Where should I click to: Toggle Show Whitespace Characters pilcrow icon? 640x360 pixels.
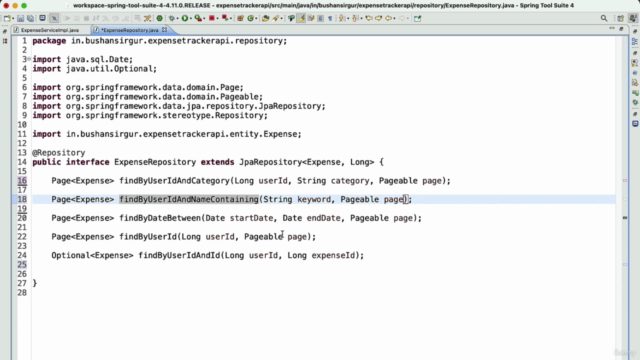[x=330, y=18]
